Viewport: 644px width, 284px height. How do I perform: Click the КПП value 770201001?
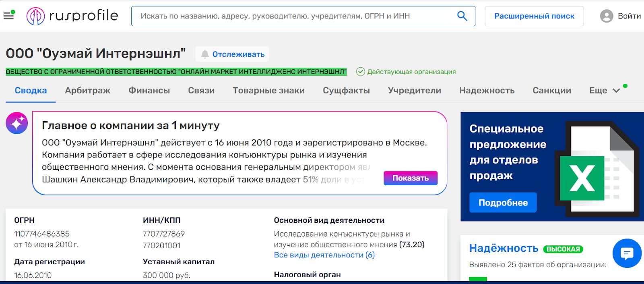tap(162, 245)
